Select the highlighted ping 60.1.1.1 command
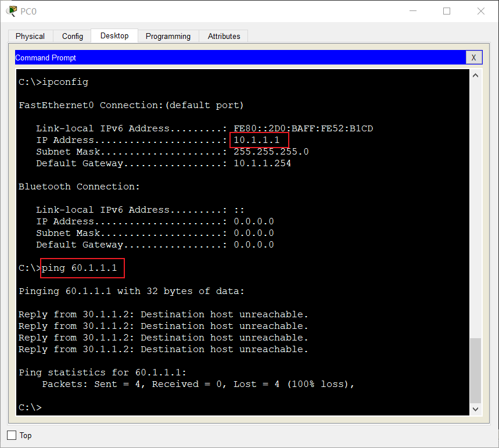 tap(81, 268)
